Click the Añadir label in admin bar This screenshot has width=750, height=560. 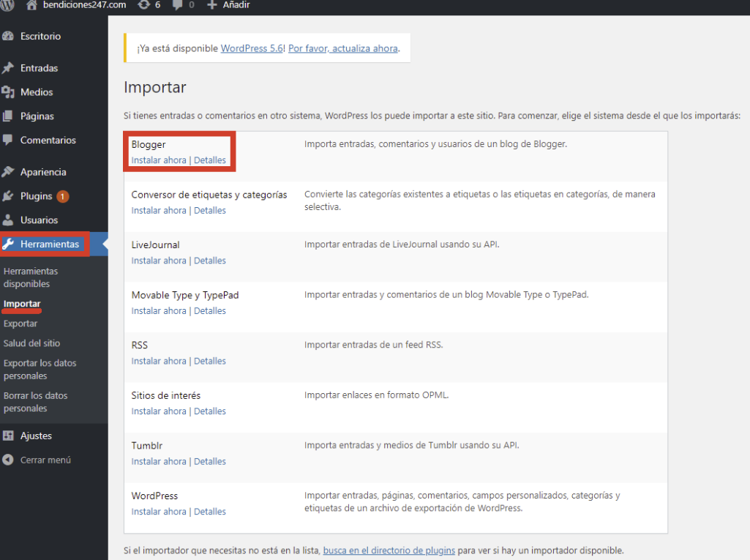tap(236, 5)
